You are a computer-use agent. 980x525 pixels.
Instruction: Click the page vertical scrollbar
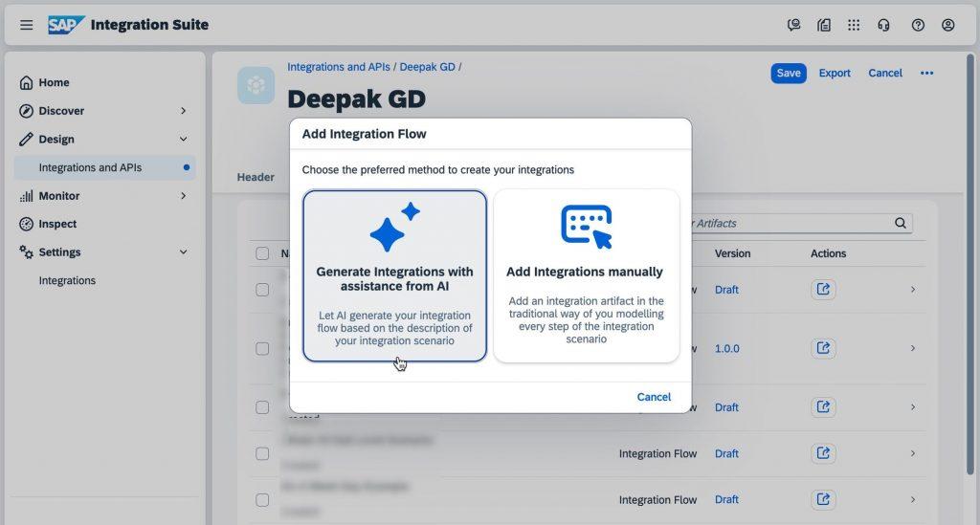[970, 265]
